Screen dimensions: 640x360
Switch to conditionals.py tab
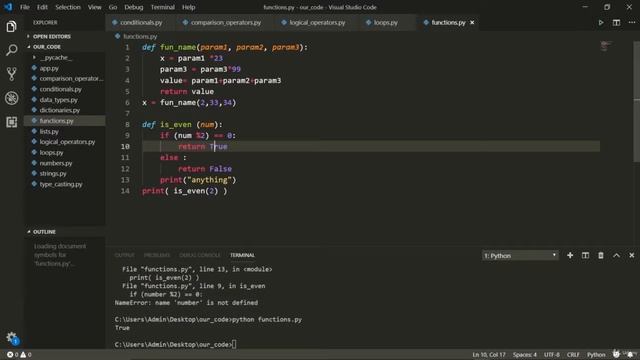tap(141, 22)
